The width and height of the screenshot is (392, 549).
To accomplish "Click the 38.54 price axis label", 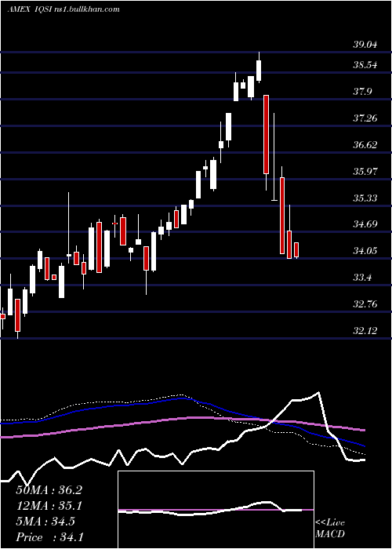I will (x=365, y=65).
